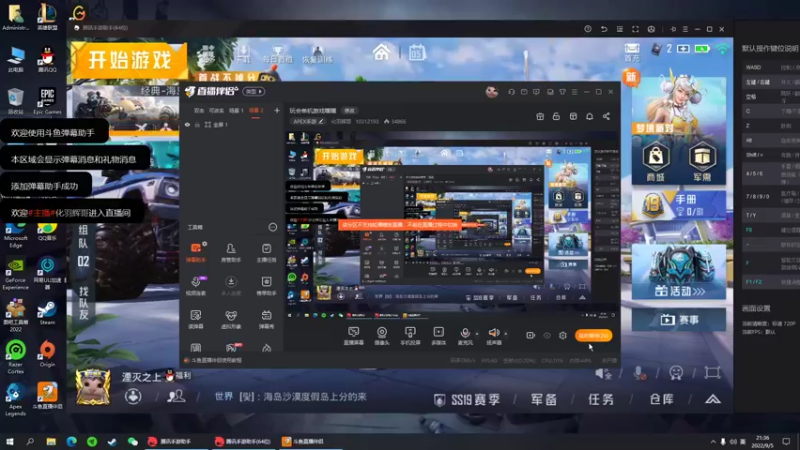
Task: Expand the game bottom menu up-arrow
Action: click(x=713, y=399)
